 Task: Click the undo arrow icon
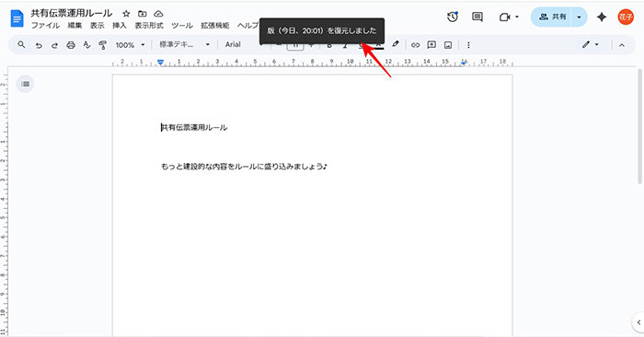tap(39, 45)
